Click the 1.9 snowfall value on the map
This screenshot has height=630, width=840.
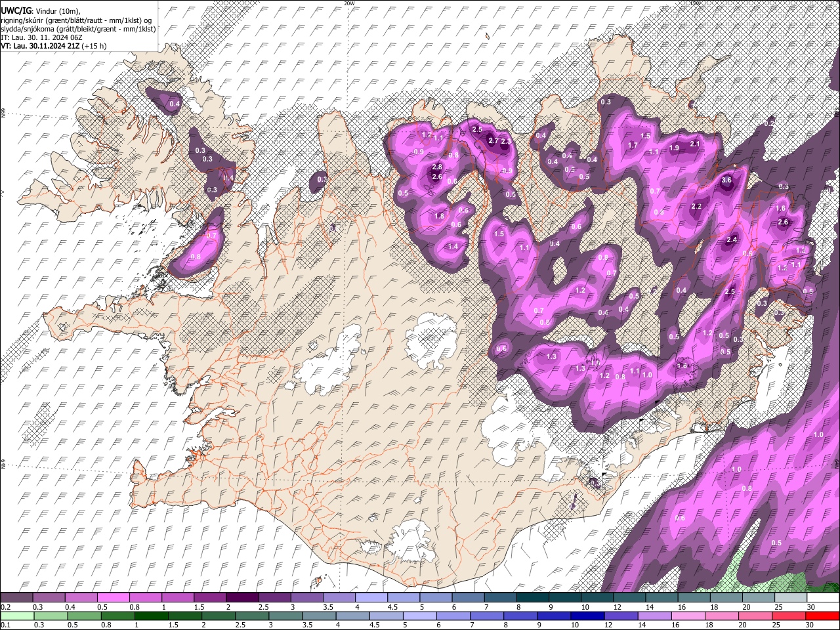674,148
